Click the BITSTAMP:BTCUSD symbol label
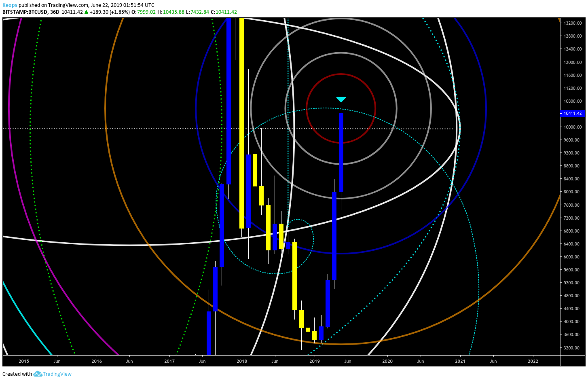 (25, 12)
